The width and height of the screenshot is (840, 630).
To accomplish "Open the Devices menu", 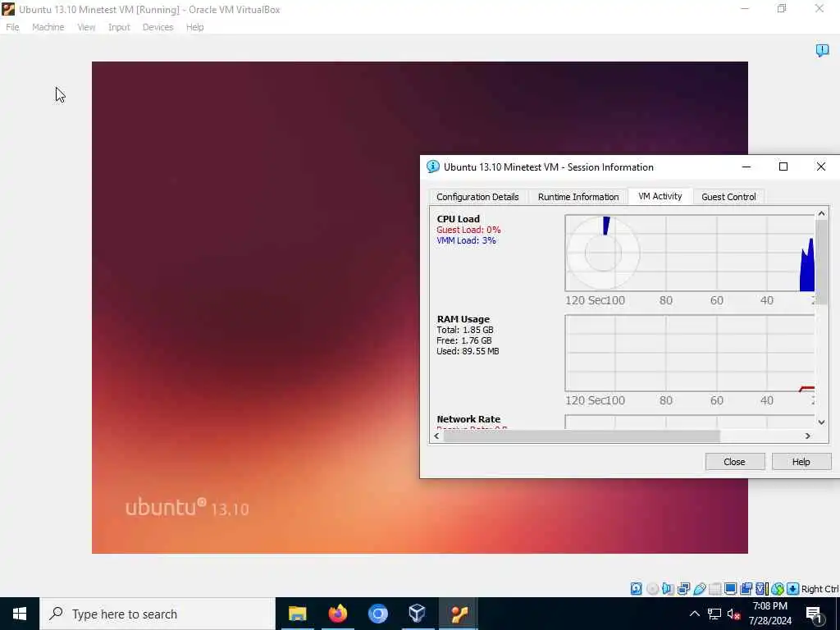I will [158, 27].
